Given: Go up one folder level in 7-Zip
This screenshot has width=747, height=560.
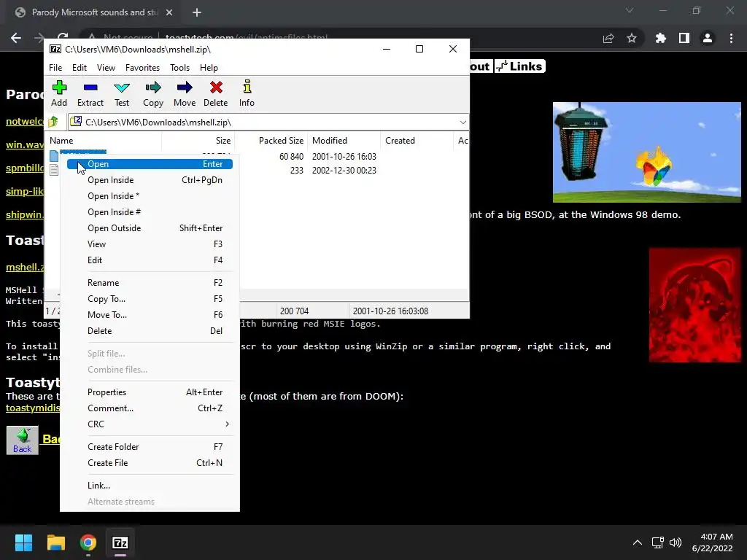Looking at the screenshot, I should (x=53, y=122).
